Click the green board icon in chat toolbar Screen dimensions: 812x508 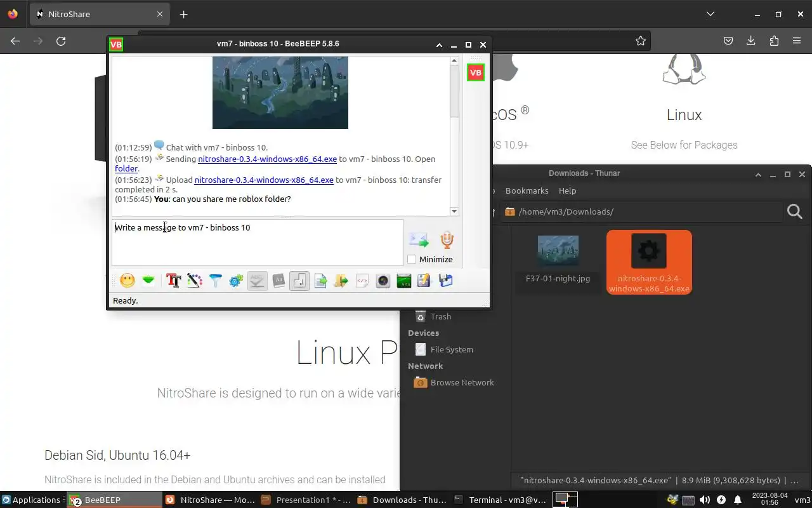click(404, 280)
